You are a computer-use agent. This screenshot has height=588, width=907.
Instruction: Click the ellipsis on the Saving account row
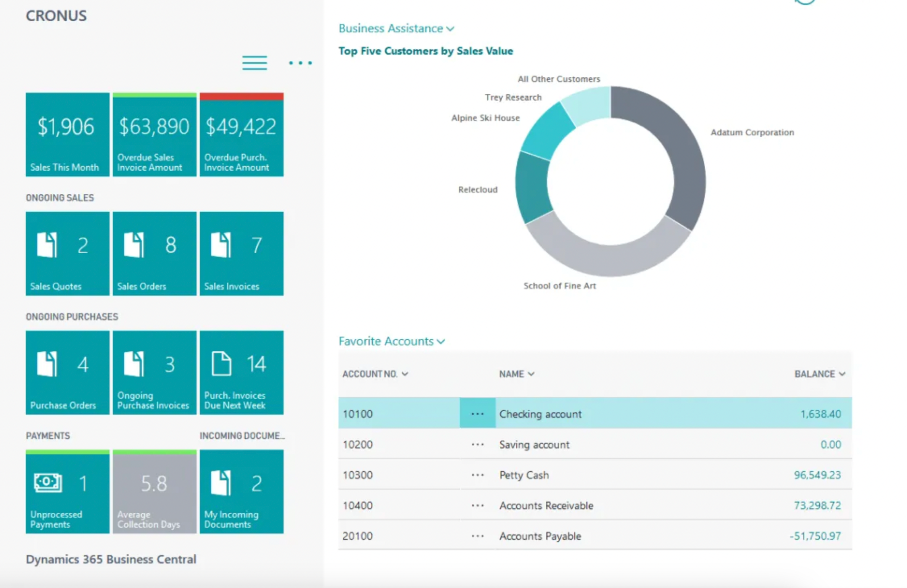(477, 445)
